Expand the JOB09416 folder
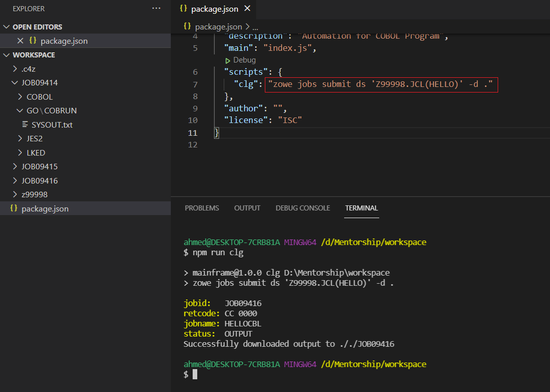 pos(14,180)
